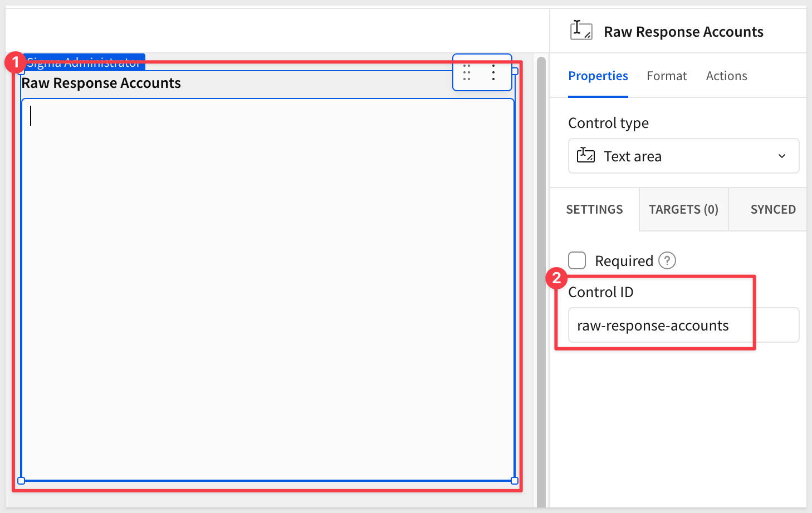The height and width of the screenshot is (513, 812).
Task: Open the SYNCED section
Action: click(772, 209)
